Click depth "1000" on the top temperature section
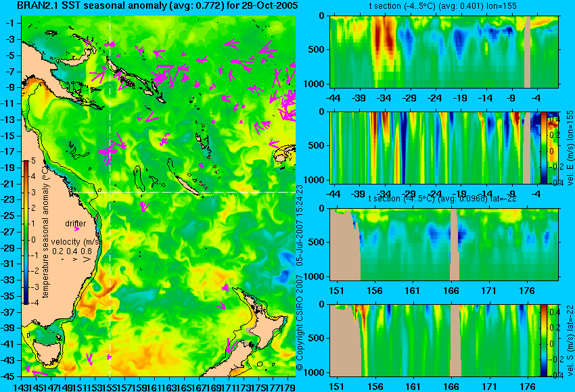The image size is (575, 392). pyautogui.click(x=314, y=84)
